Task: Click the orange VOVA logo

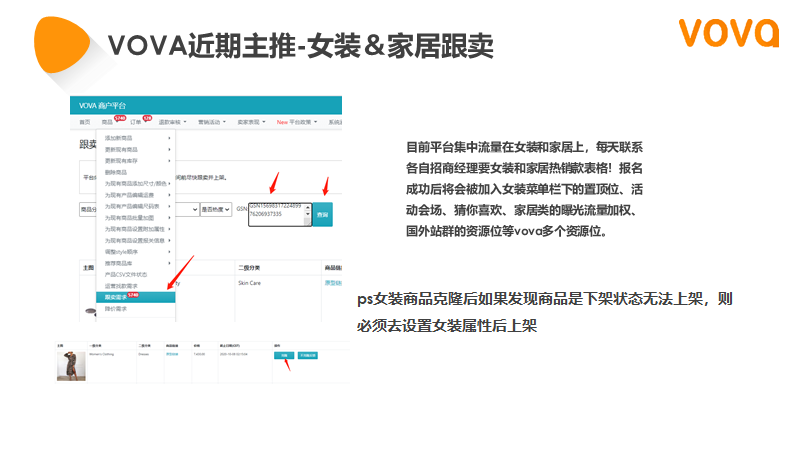Action: coord(729,33)
